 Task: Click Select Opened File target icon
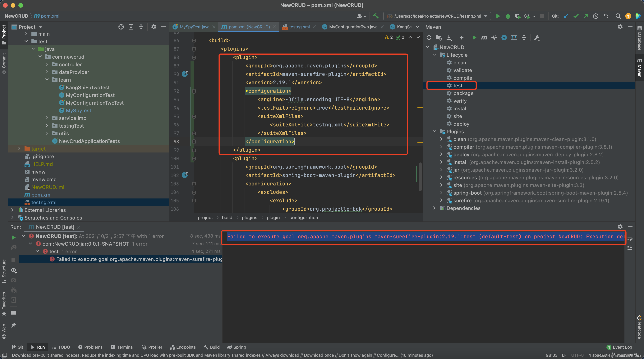click(x=121, y=27)
